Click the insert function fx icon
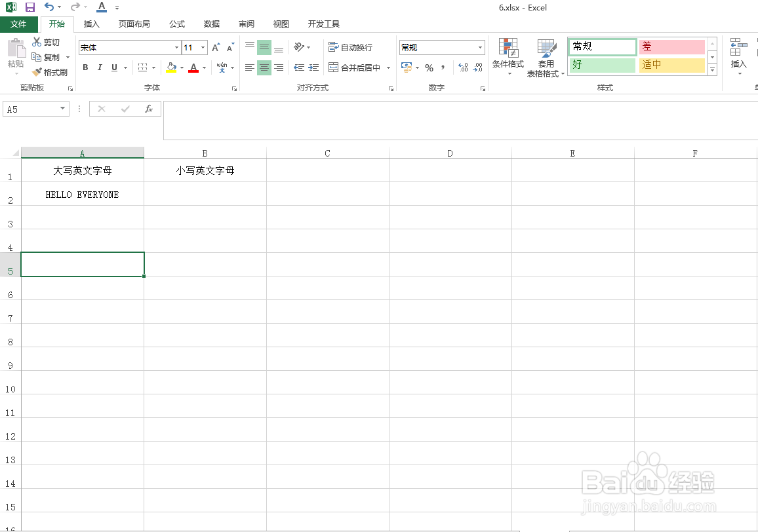 (149, 109)
